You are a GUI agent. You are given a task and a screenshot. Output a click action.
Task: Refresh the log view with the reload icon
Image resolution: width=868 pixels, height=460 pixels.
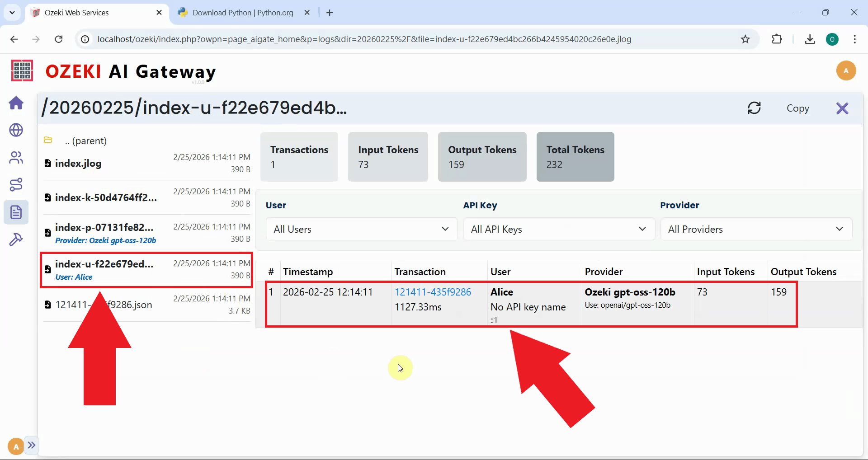click(754, 108)
